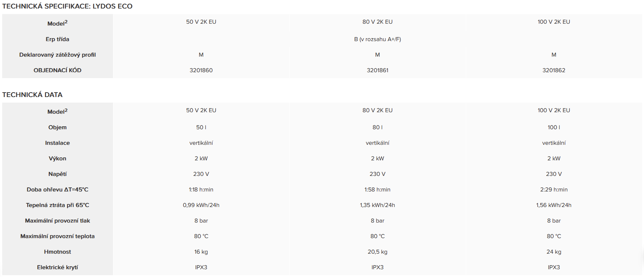Viewport: 644px width, 277px height.
Task: Click the '100 l' volume value
Action: pyautogui.click(x=554, y=127)
